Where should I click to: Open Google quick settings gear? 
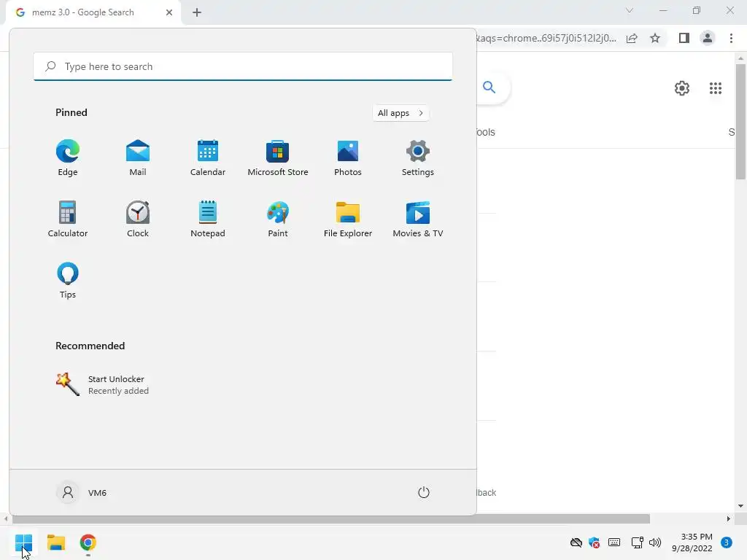pyautogui.click(x=682, y=88)
